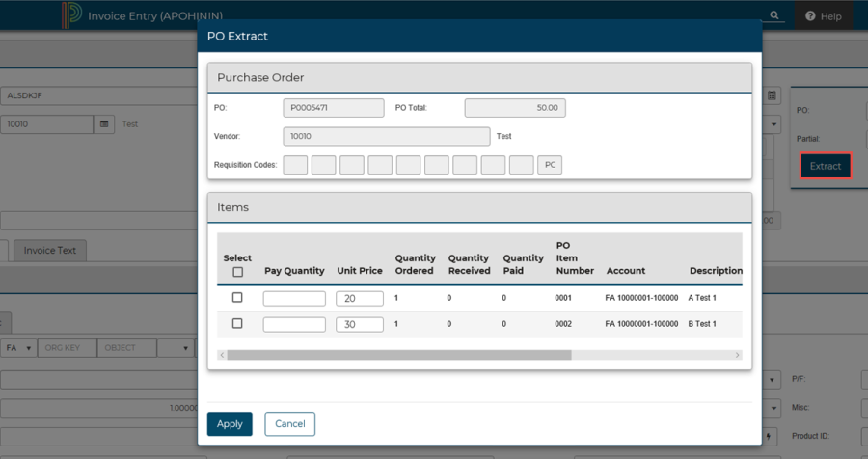Cancel the PO Extract dialog

point(289,424)
